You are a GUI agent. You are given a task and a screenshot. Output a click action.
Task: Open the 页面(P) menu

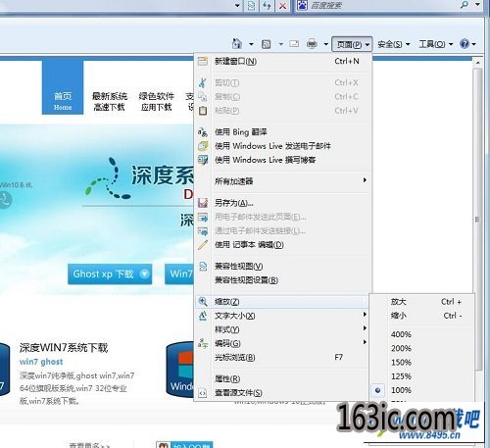(x=352, y=44)
